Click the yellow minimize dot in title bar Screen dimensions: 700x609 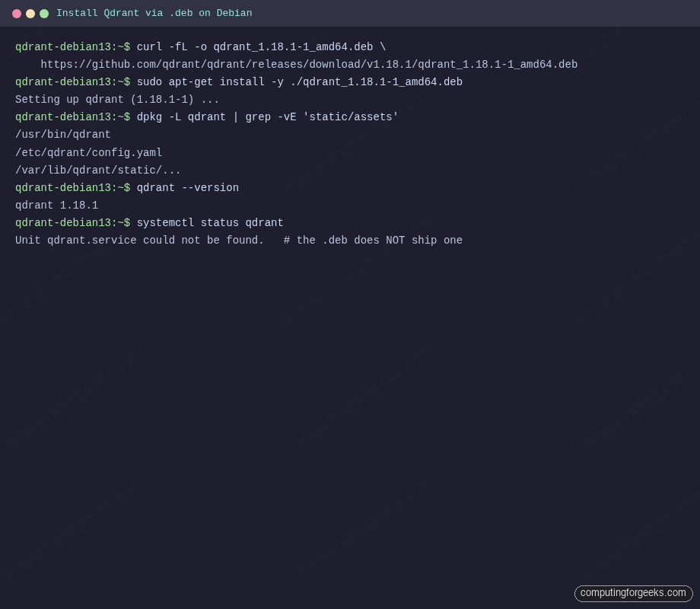(x=30, y=14)
